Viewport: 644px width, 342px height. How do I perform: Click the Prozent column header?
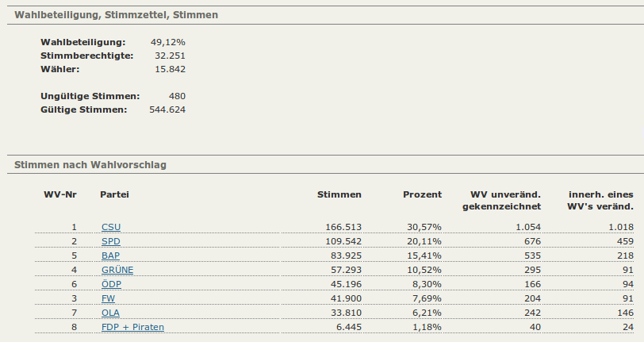tap(422, 194)
